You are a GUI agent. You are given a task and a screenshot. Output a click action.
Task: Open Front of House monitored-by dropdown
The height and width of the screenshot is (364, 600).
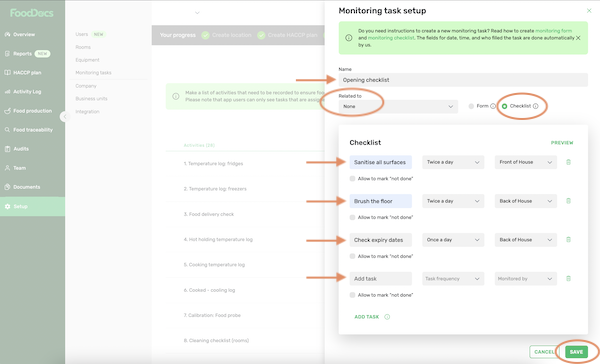[526, 162]
